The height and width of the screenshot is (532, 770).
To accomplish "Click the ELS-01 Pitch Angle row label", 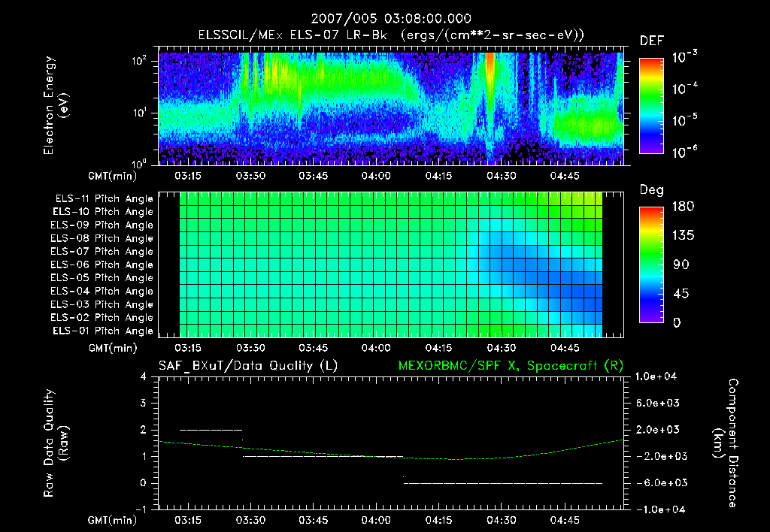I will point(103,331).
